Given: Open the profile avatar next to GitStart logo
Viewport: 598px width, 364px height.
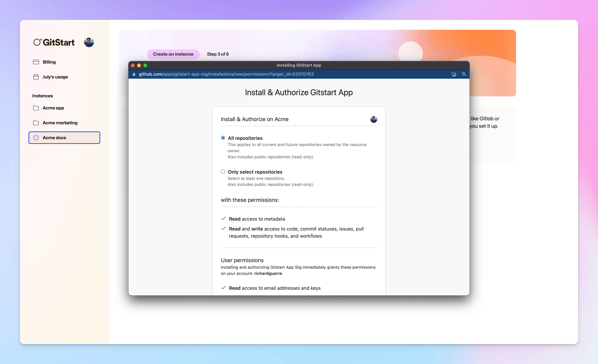Looking at the screenshot, I should [89, 42].
